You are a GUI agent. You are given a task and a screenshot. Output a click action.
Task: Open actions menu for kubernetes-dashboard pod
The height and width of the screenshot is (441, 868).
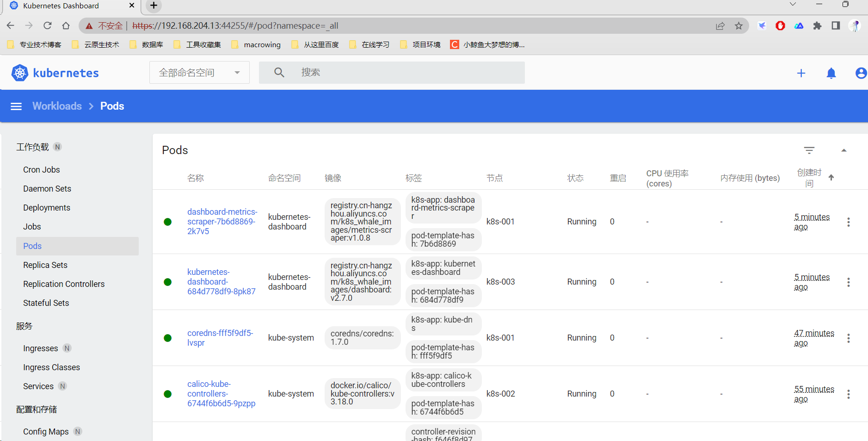point(848,282)
